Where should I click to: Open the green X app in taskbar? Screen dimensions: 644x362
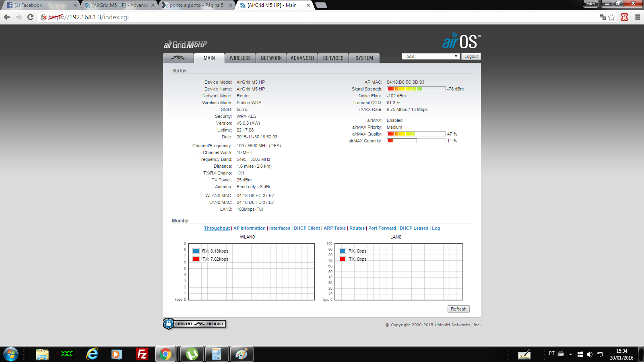tap(67, 354)
